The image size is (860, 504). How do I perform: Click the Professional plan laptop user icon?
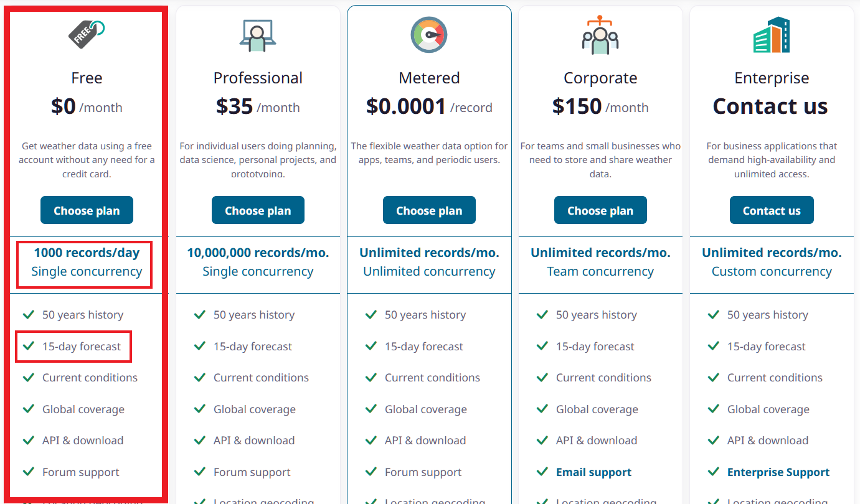[258, 35]
